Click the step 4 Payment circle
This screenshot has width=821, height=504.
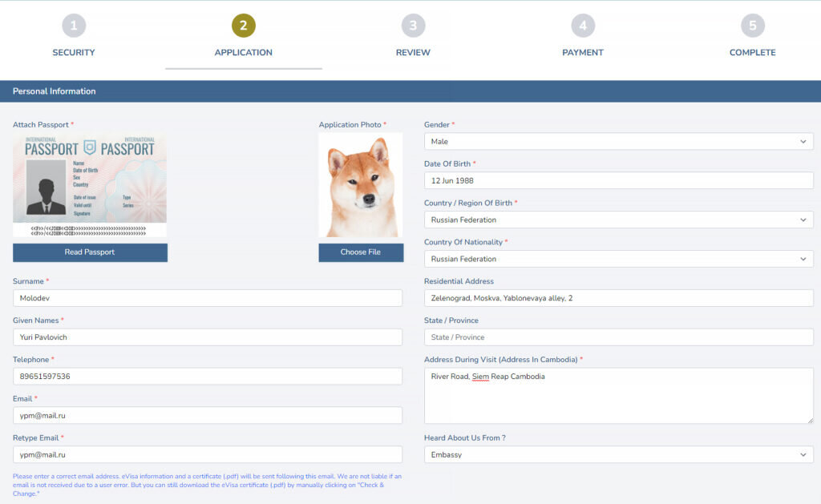click(x=583, y=25)
